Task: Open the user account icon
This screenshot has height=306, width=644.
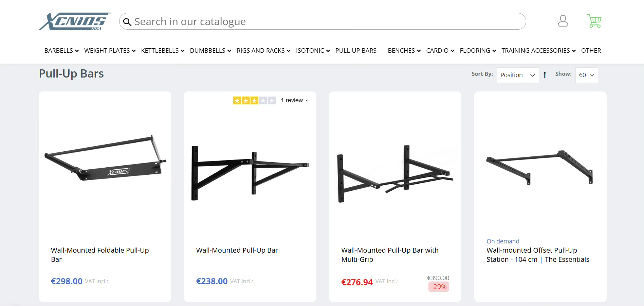Action: tap(563, 21)
